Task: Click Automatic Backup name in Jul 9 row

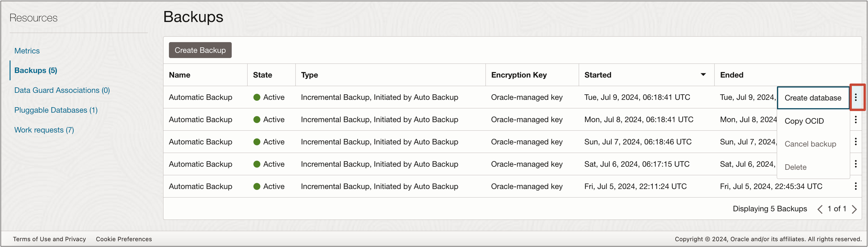Action: [x=201, y=97]
